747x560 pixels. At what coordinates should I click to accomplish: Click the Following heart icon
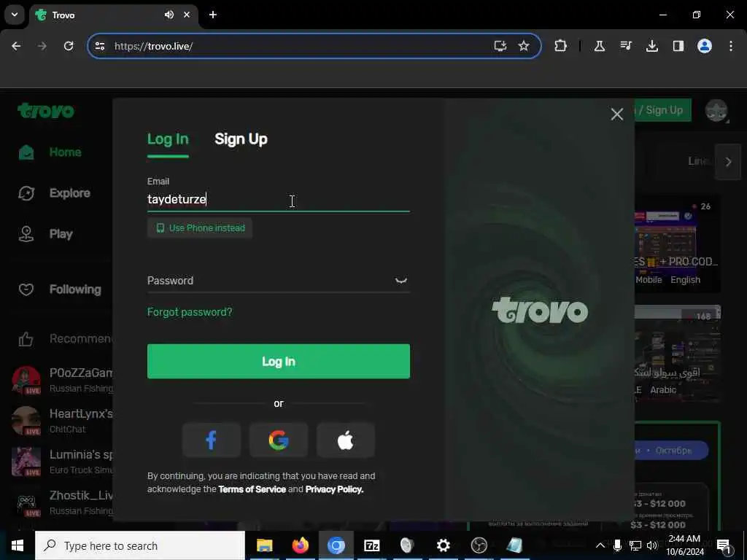[x=26, y=289]
